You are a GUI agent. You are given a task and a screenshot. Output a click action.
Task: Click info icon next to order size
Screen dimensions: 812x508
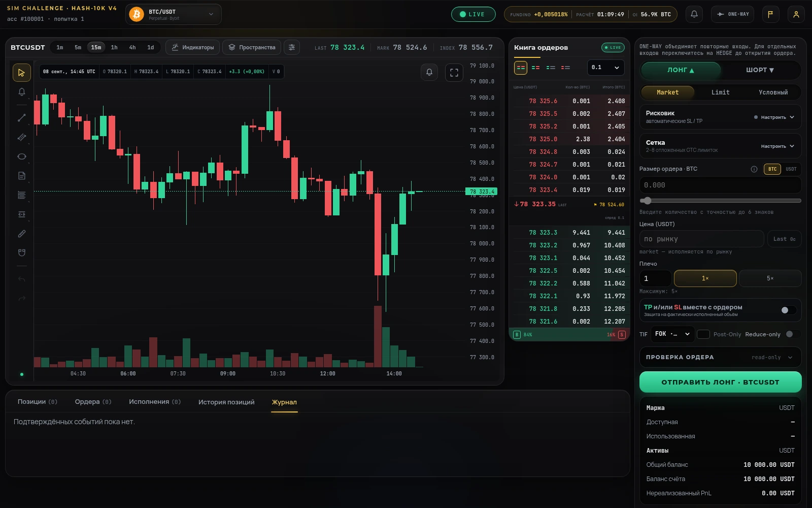coord(754,169)
